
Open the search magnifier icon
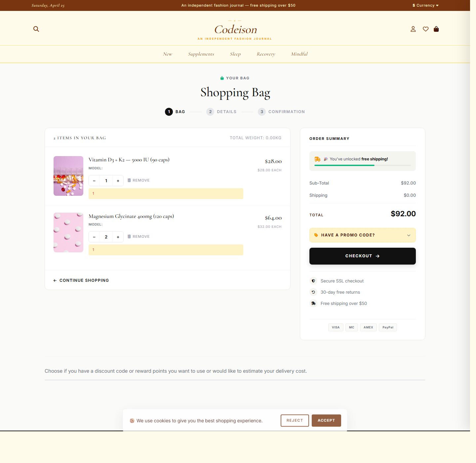point(36,29)
